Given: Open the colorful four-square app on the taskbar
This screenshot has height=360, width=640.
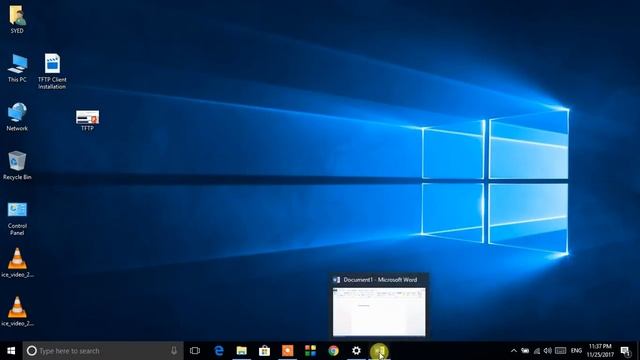Looking at the screenshot, I should [x=310, y=351].
